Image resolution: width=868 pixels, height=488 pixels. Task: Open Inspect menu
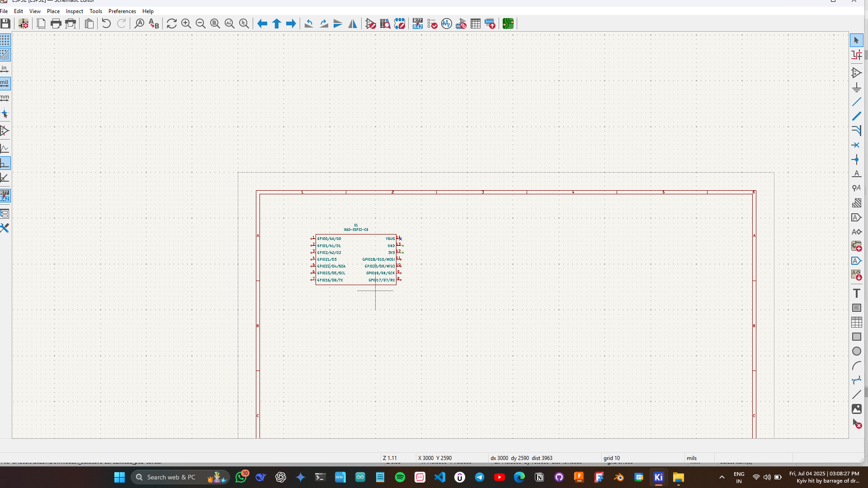(75, 11)
